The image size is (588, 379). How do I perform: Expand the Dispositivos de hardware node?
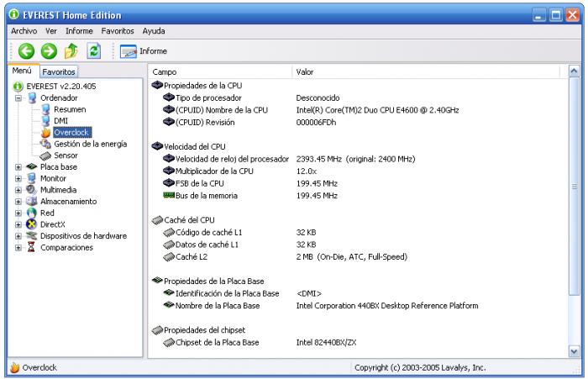coord(18,236)
